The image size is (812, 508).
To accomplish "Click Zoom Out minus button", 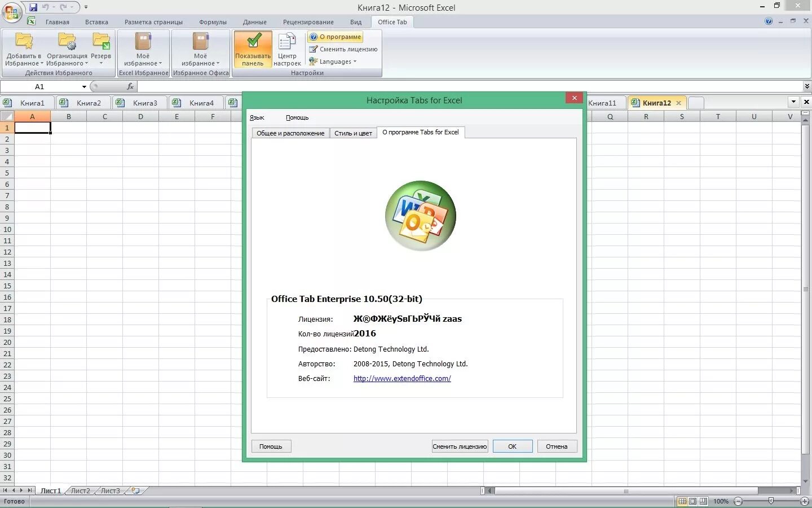I will pos(738,501).
